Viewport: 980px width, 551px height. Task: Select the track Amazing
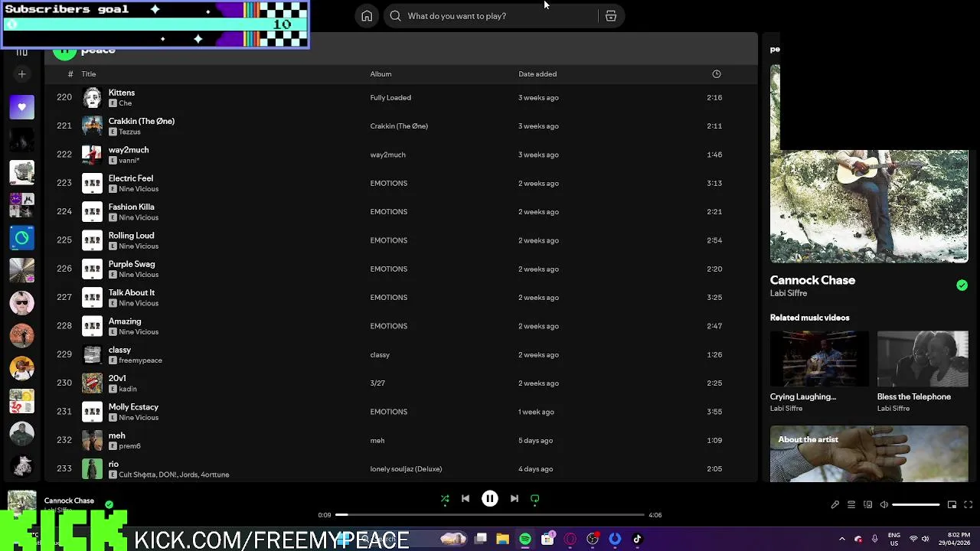(125, 321)
